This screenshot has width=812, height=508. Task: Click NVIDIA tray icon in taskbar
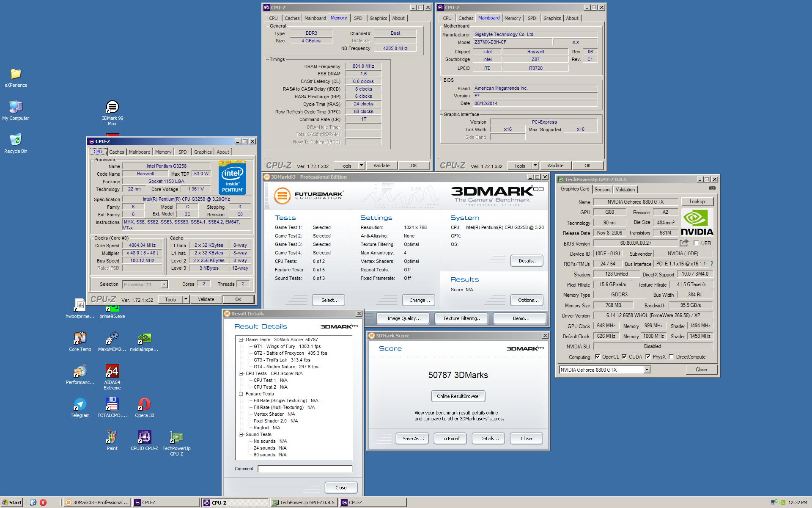click(782, 502)
